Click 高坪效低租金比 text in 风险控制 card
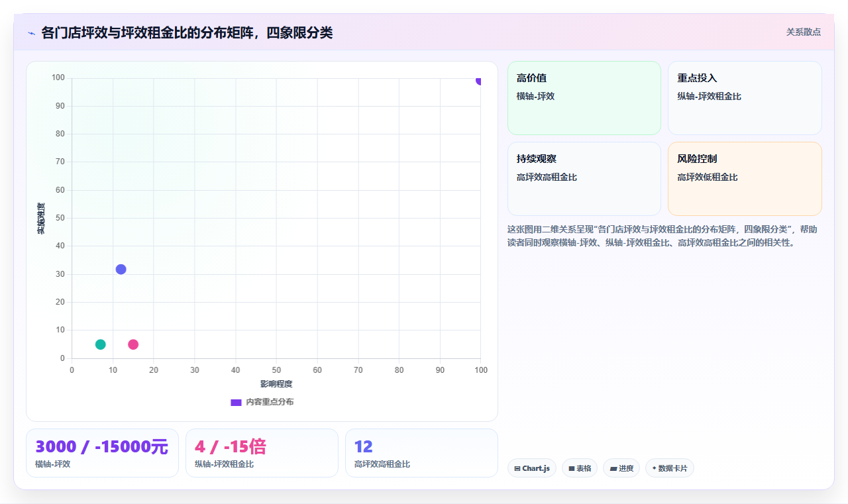This screenshot has height=504, width=848. click(707, 177)
